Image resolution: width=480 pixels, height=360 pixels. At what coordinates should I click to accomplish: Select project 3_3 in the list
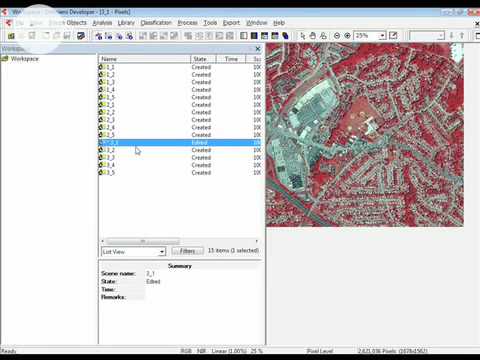(x=179, y=158)
